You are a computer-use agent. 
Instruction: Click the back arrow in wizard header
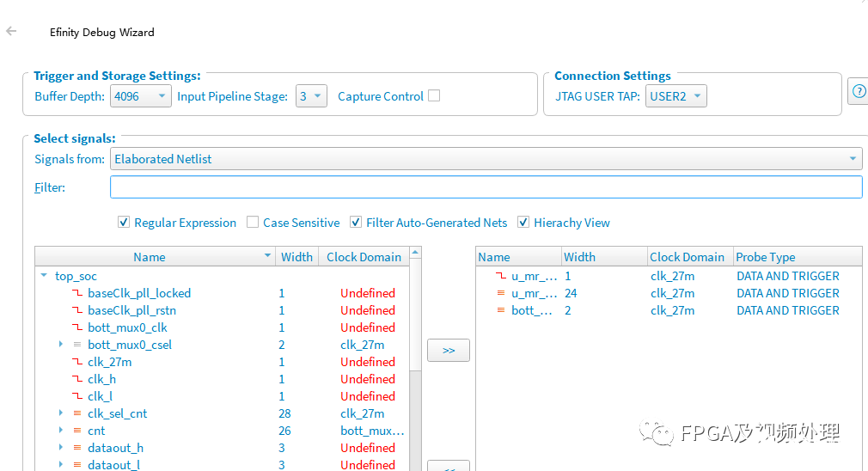tap(11, 31)
